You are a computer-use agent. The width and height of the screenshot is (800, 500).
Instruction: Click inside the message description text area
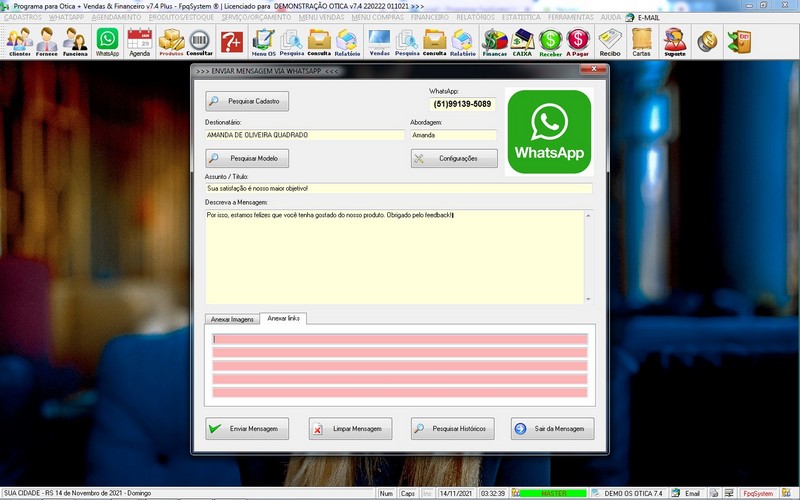(x=394, y=257)
